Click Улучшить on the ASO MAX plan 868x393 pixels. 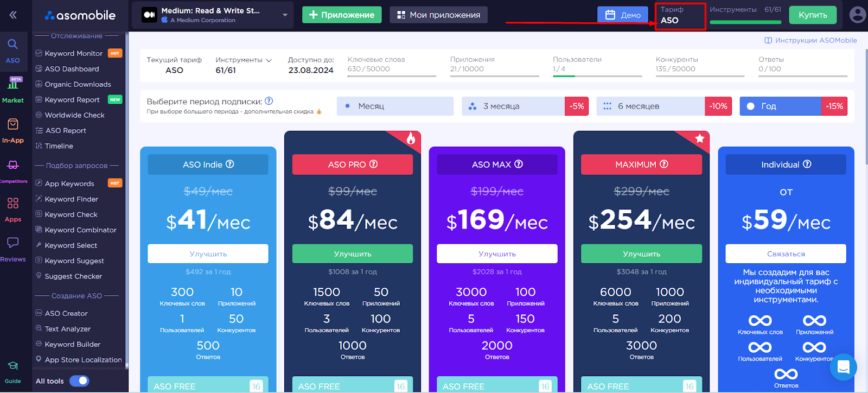[x=497, y=253]
